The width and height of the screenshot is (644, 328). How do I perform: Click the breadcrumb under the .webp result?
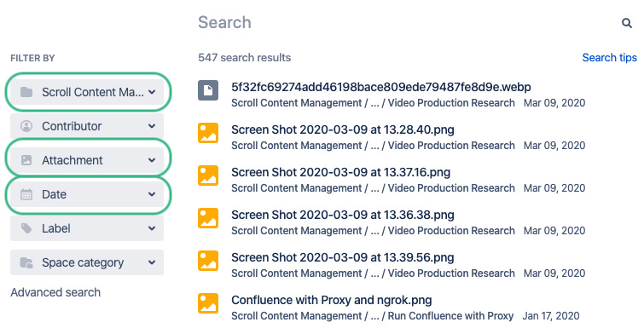point(373,103)
